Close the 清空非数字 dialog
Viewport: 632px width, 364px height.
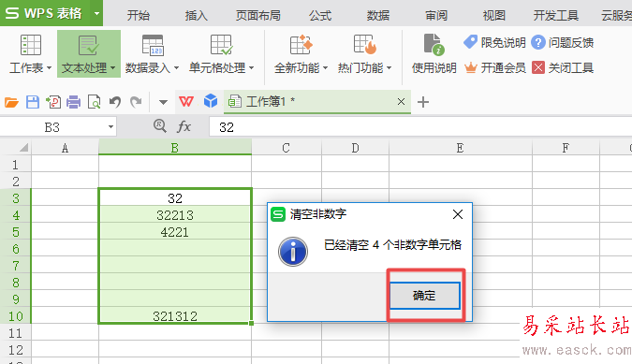(x=458, y=214)
